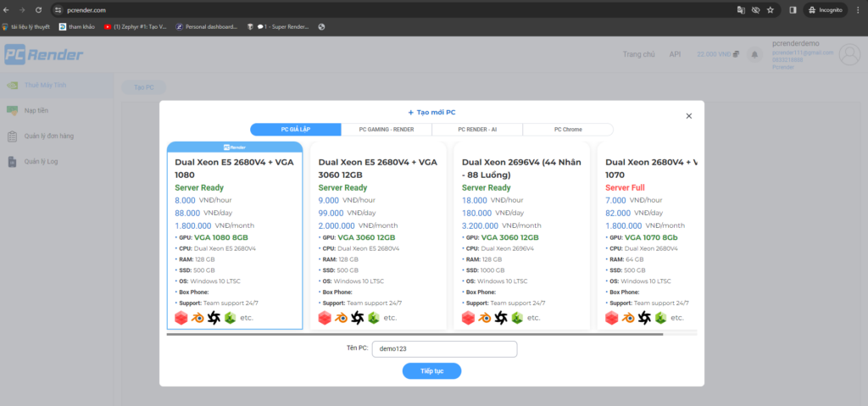Viewport: 868px width, 406px height.
Task: Click the Incognito indicator
Action: pyautogui.click(x=825, y=10)
